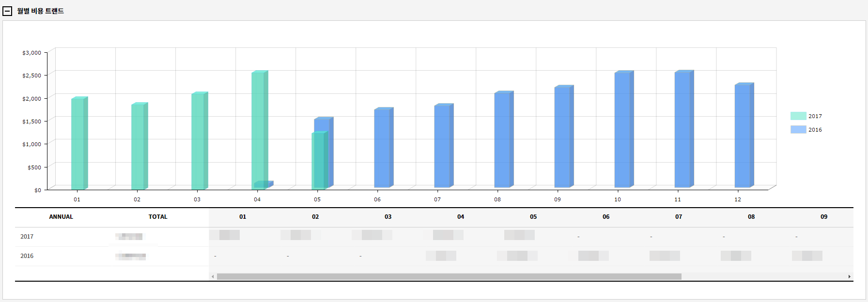Select the 09 month column header in table
This screenshot has height=302, width=868.
823,217
